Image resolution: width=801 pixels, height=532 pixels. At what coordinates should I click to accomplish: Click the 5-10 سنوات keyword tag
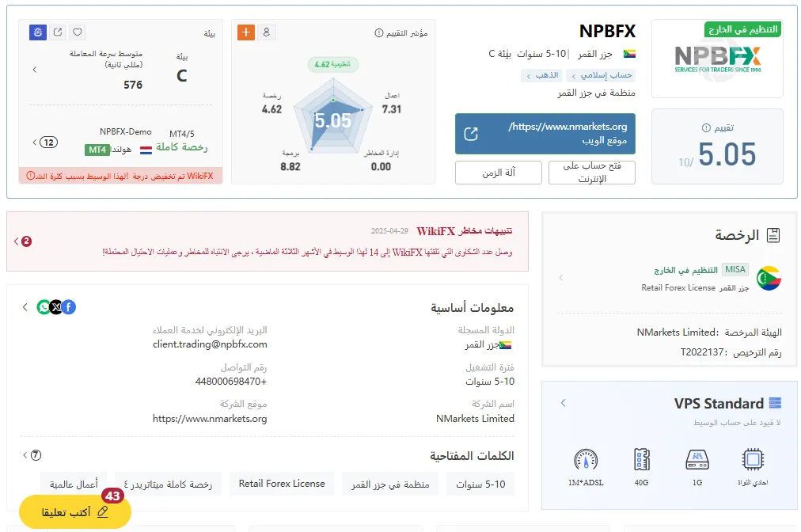480,484
